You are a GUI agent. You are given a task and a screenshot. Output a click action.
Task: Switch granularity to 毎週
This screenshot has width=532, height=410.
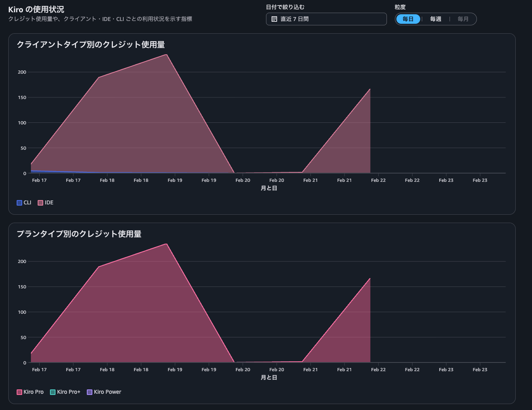(435, 19)
